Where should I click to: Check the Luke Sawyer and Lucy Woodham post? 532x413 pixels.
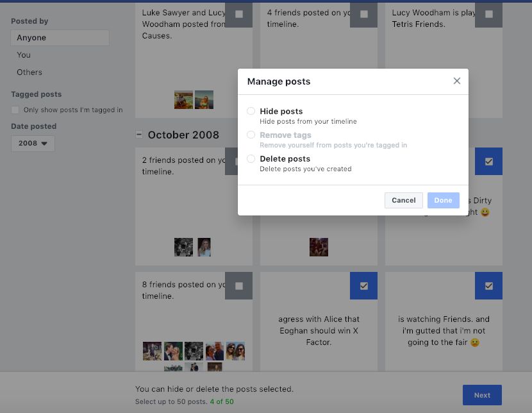coord(239,14)
